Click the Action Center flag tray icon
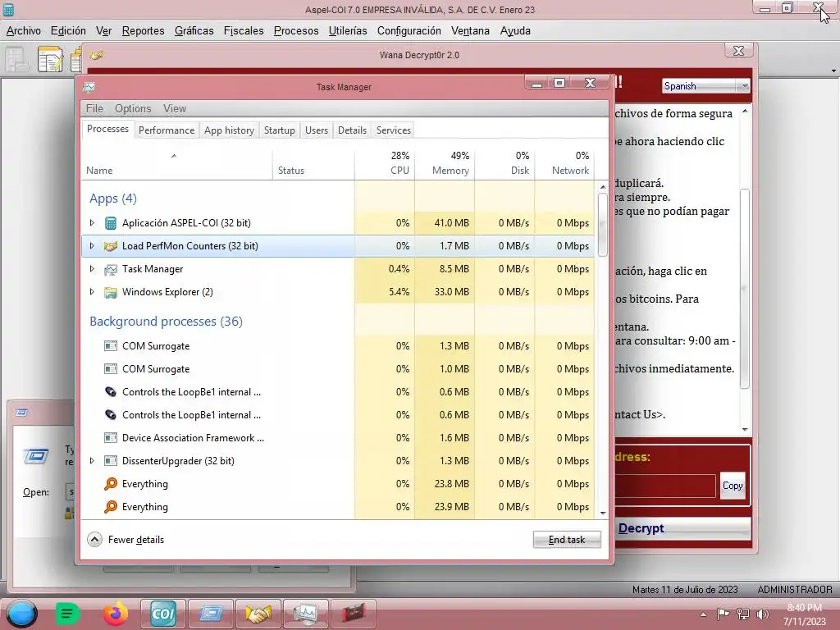The height and width of the screenshot is (630, 840). [724, 614]
